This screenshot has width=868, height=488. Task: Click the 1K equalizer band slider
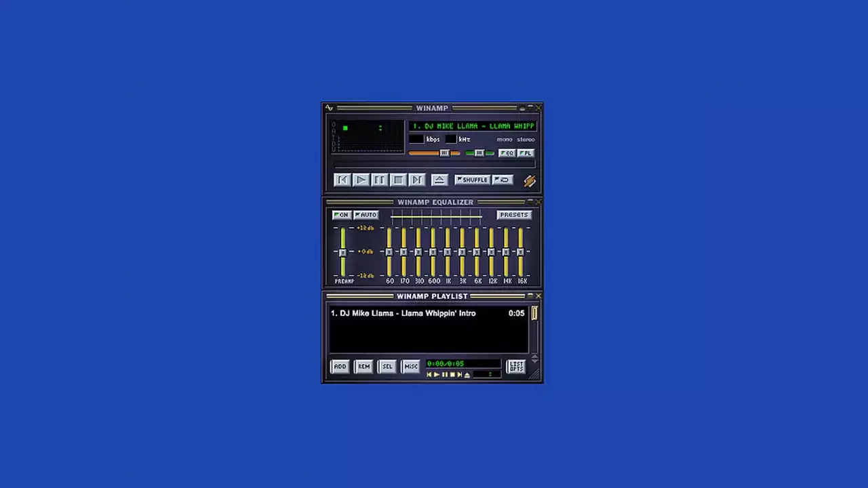tap(448, 252)
